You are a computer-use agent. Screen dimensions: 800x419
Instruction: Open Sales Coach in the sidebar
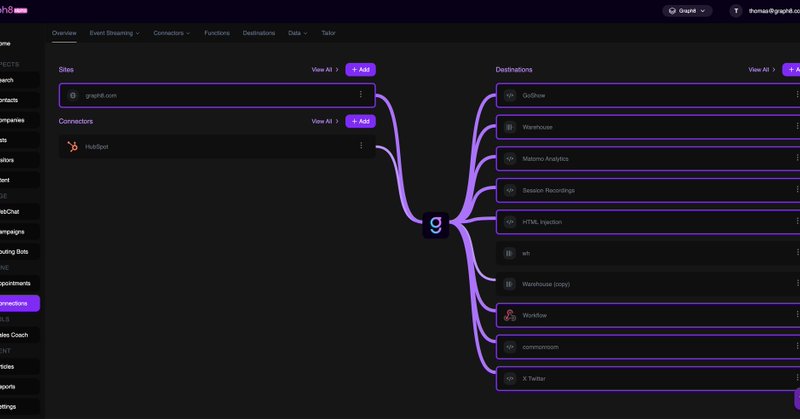(x=19, y=335)
